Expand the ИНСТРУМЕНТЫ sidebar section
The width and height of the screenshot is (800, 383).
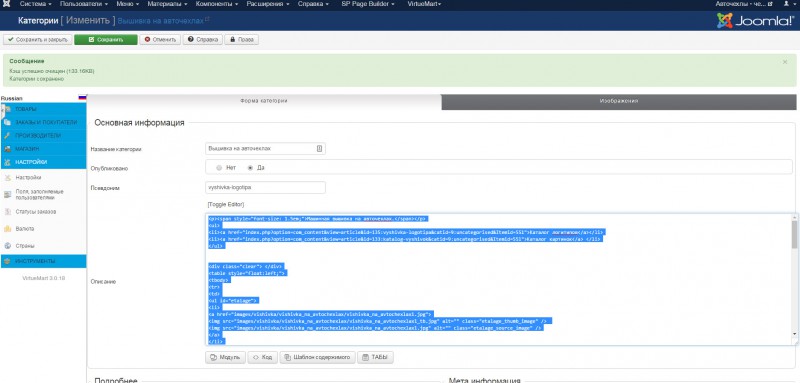pos(43,261)
